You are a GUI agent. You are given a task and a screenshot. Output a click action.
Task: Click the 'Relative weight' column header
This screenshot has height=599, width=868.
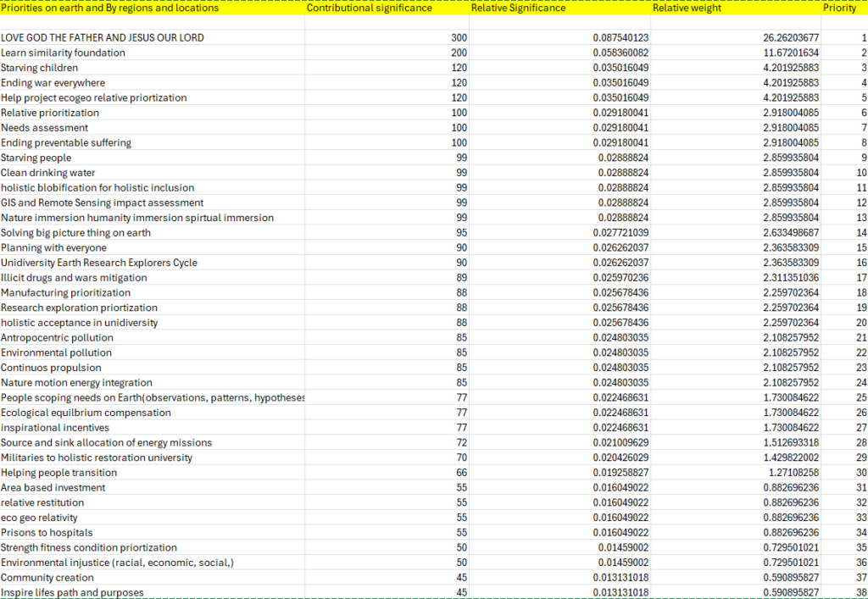(x=687, y=8)
